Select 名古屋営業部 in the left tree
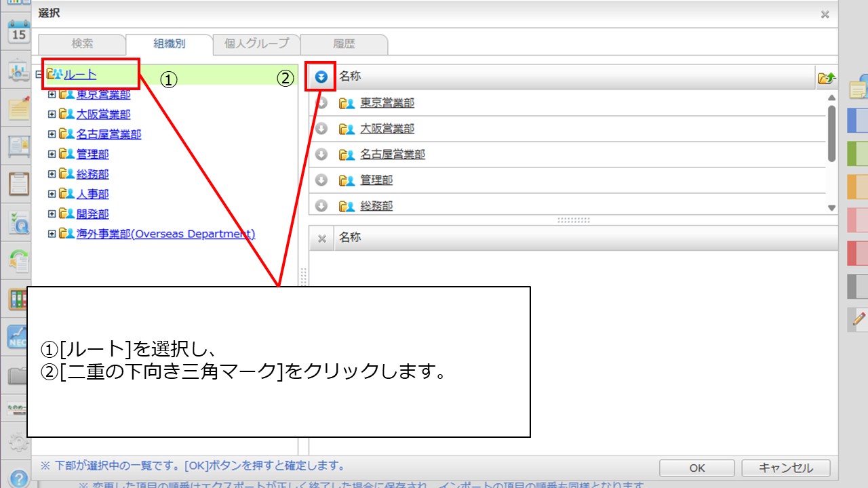The height and width of the screenshot is (488, 868). pos(108,134)
